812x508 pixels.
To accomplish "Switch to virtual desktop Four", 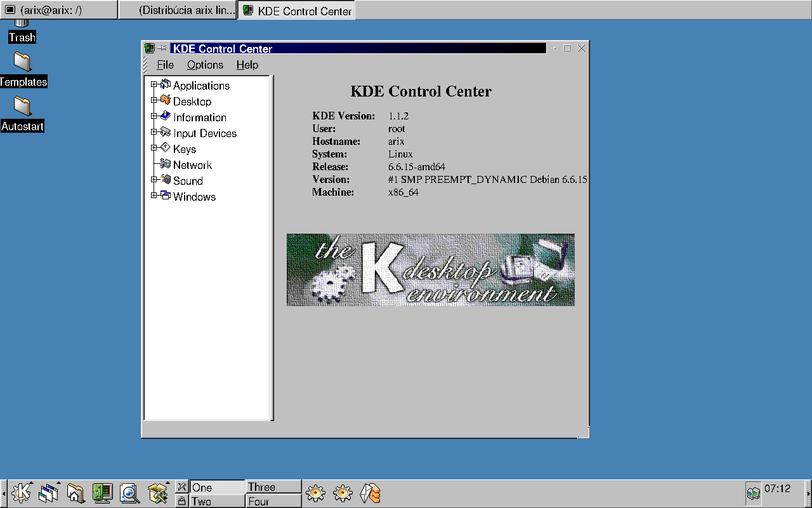I will tap(273, 501).
